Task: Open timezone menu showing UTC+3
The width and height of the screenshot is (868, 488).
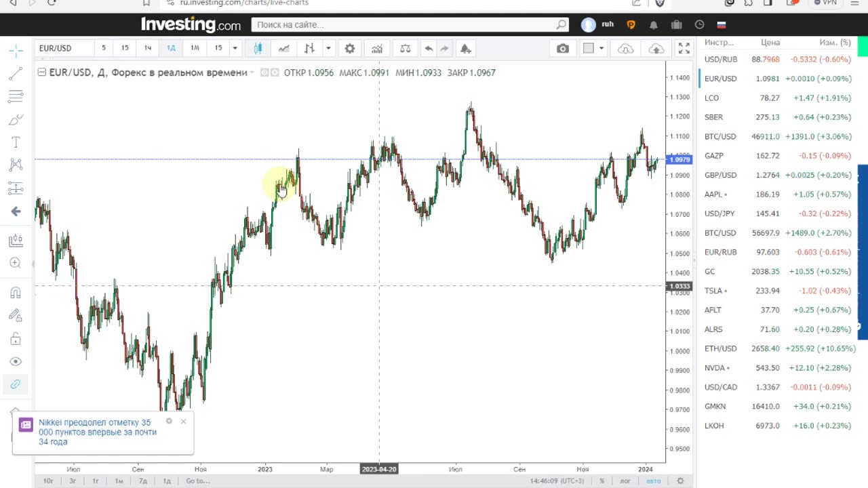Action: pos(557,481)
